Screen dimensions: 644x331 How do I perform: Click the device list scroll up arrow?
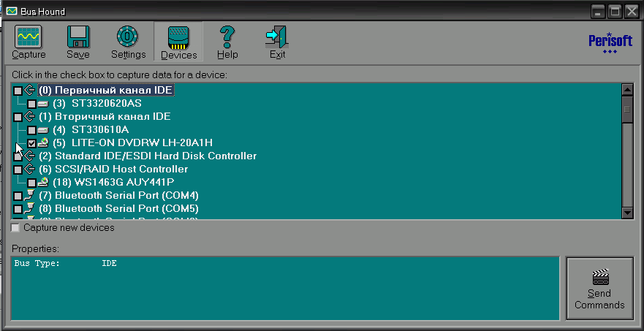click(x=627, y=90)
